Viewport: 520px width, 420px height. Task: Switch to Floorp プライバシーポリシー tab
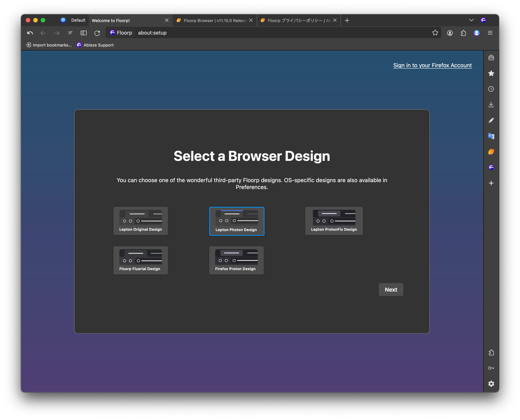click(299, 20)
